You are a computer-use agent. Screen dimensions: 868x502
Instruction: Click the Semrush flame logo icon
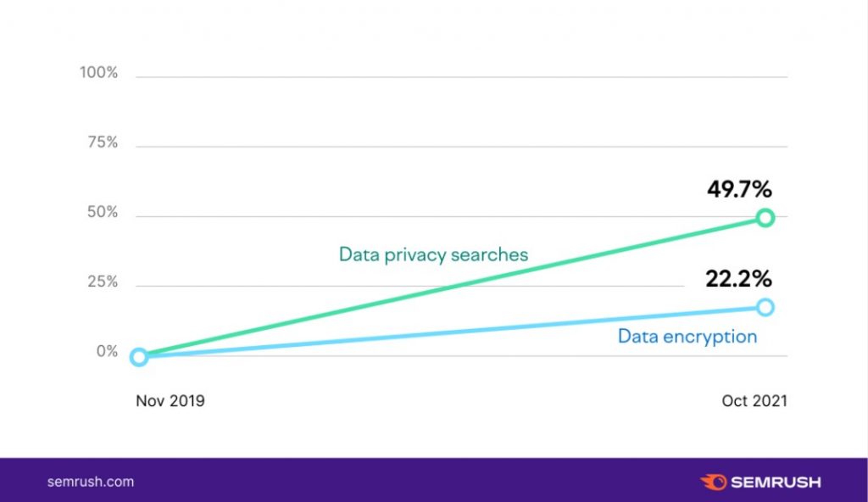[x=714, y=482]
